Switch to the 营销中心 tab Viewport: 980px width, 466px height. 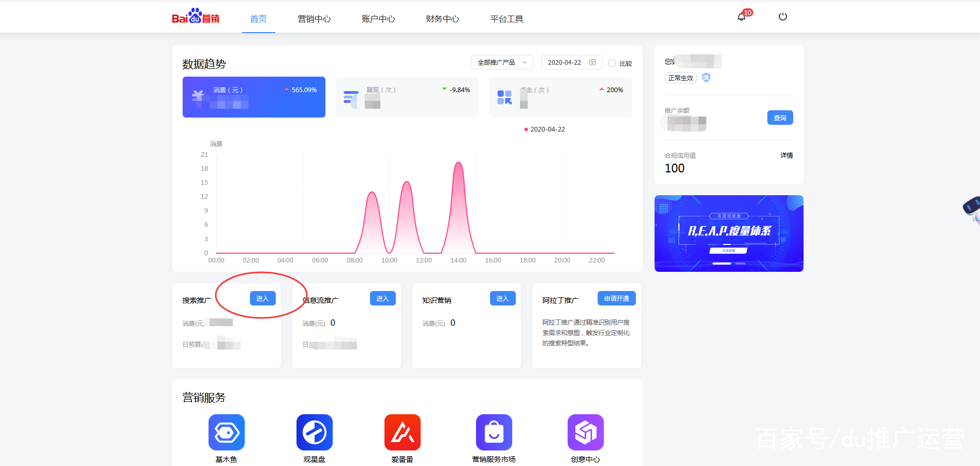tap(314, 19)
